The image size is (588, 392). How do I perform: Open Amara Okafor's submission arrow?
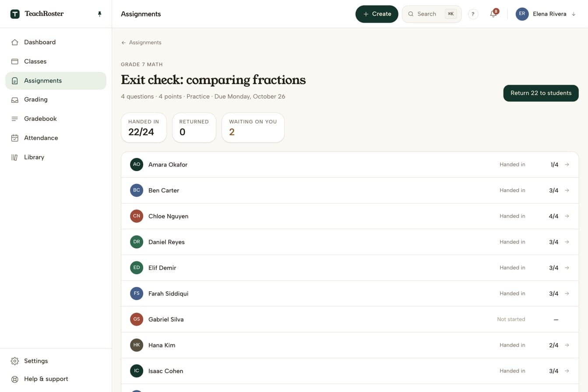pyautogui.click(x=567, y=164)
